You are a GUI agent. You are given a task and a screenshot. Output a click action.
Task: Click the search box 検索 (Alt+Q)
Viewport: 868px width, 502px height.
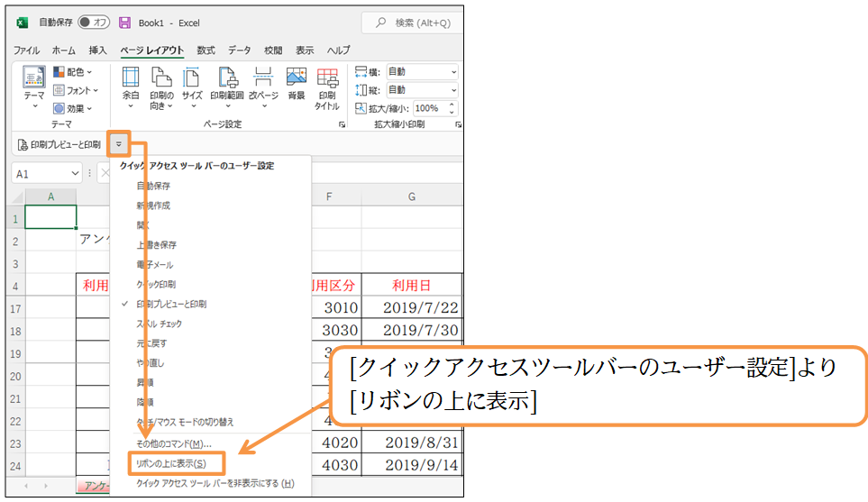coord(413,23)
